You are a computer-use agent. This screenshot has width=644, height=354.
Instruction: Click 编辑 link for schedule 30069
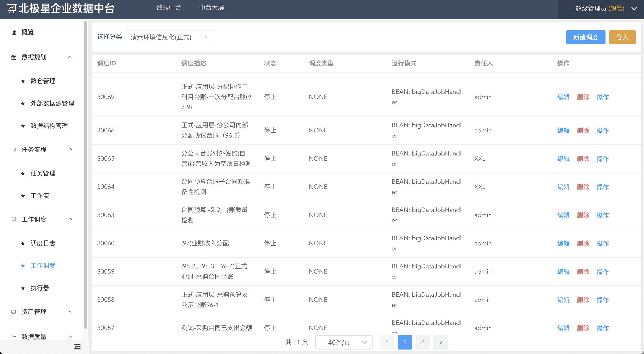tap(563, 97)
